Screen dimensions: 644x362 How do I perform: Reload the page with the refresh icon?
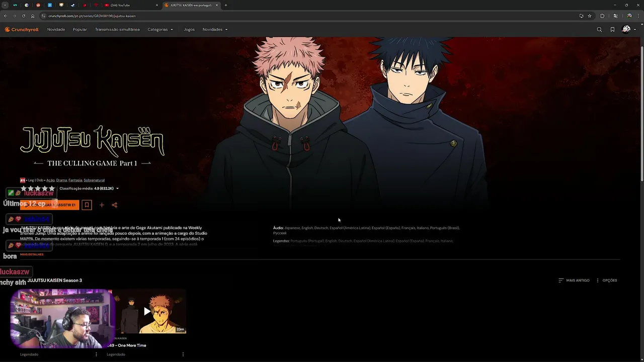point(24,16)
